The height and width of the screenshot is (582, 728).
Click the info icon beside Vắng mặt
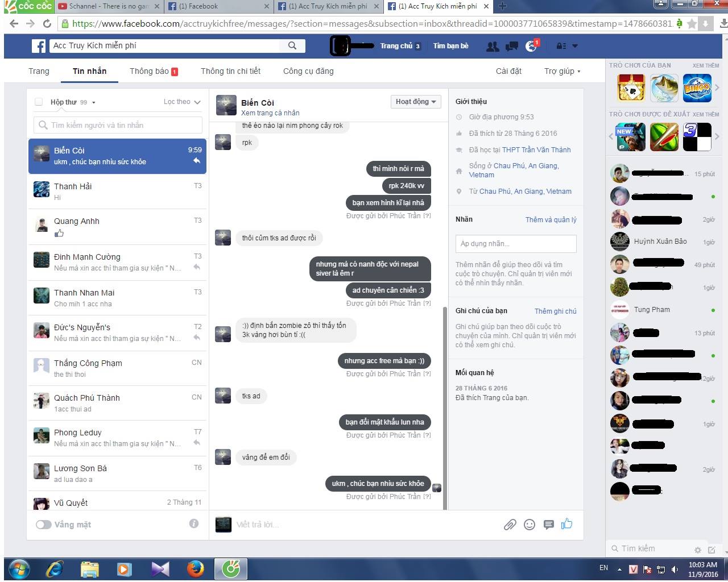(x=194, y=523)
